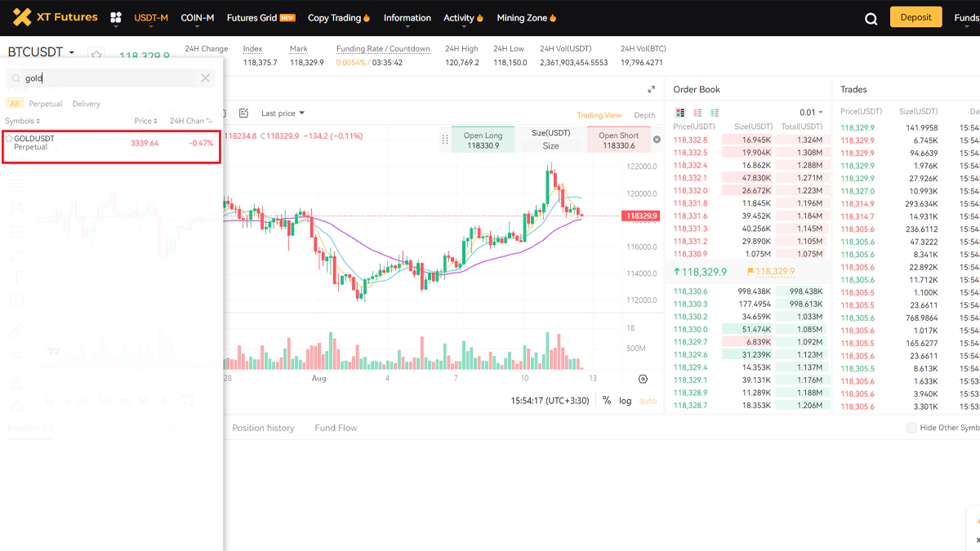Click the Index price label
The height and width of the screenshot is (551, 980).
pos(252,49)
